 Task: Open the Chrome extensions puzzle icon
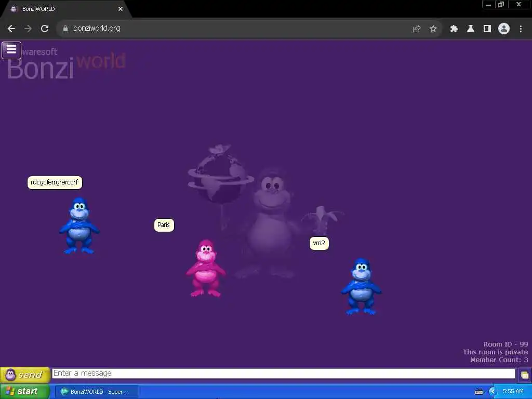pyautogui.click(x=454, y=29)
